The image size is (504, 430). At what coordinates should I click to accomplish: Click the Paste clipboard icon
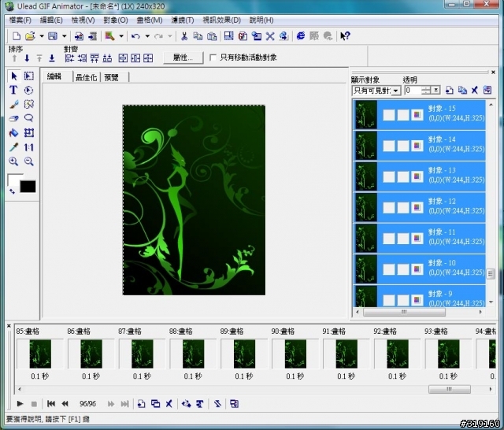(x=212, y=36)
